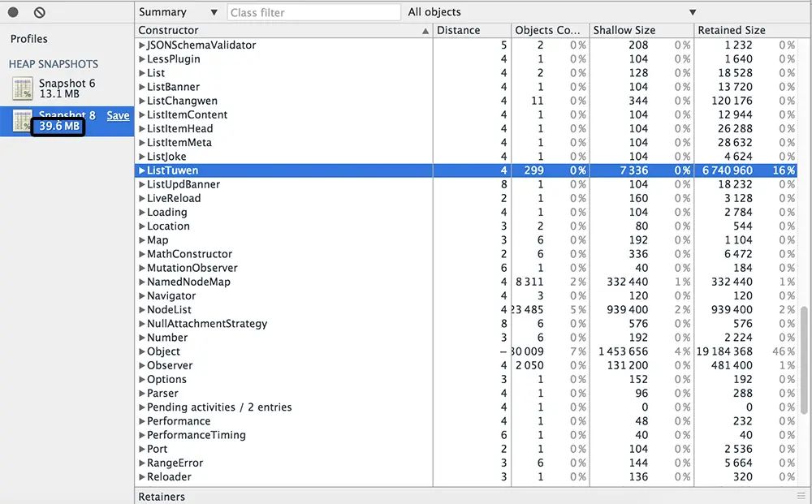Sort results by Shallow Size column
The height and width of the screenshot is (504, 812).
pyautogui.click(x=624, y=30)
